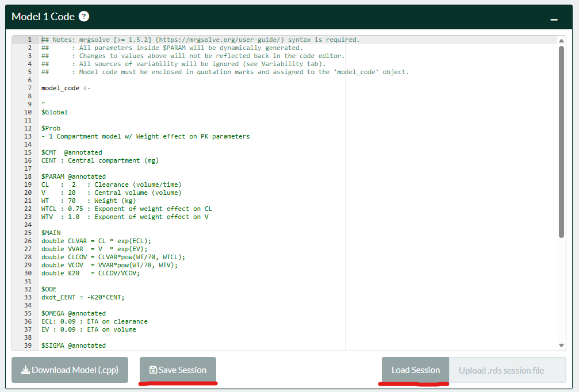579x392 pixels.
Task: Click line number 1 in the gutter
Action: pos(29,40)
